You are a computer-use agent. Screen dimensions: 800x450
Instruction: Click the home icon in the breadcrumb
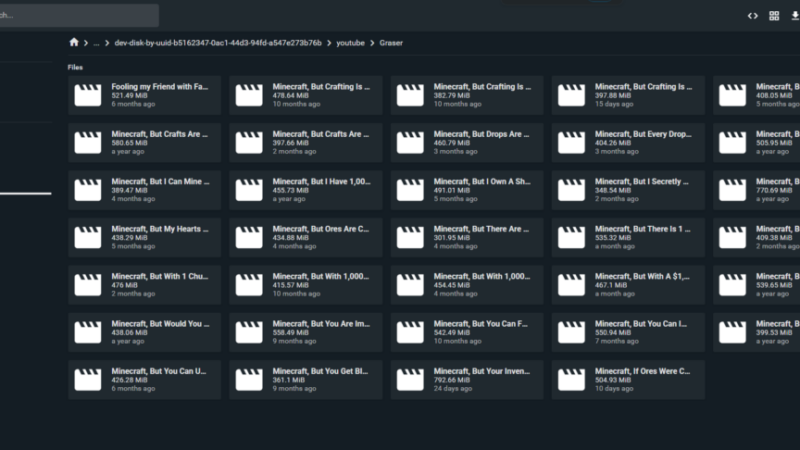coord(74,43)
